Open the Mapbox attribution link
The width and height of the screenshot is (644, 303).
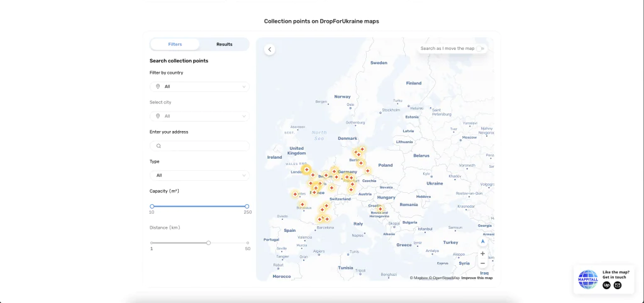(419, 278)
